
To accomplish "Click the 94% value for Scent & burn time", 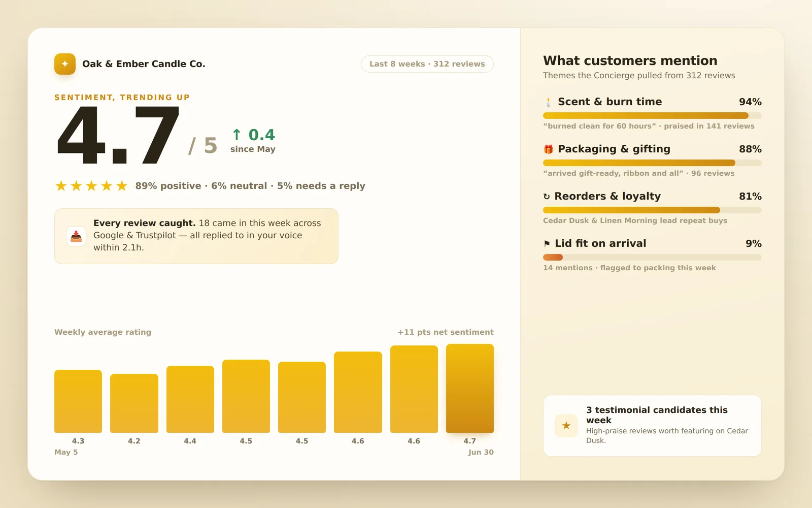I will pos(750,102).
